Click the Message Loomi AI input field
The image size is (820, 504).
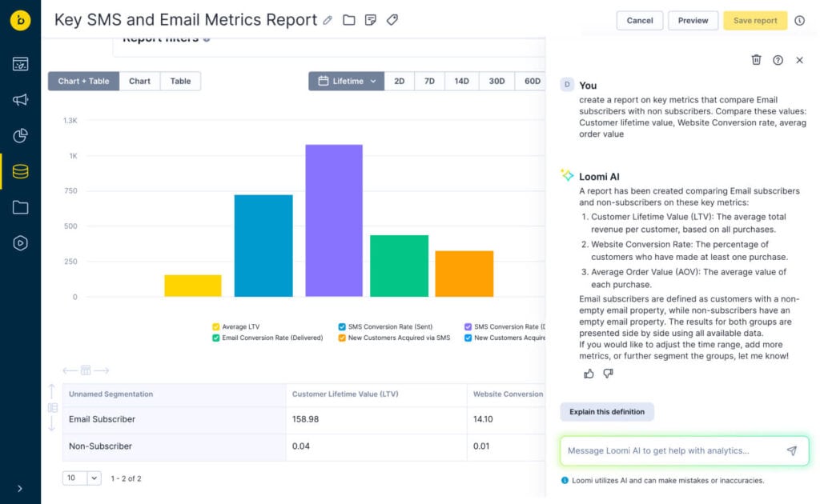[669, 450]
